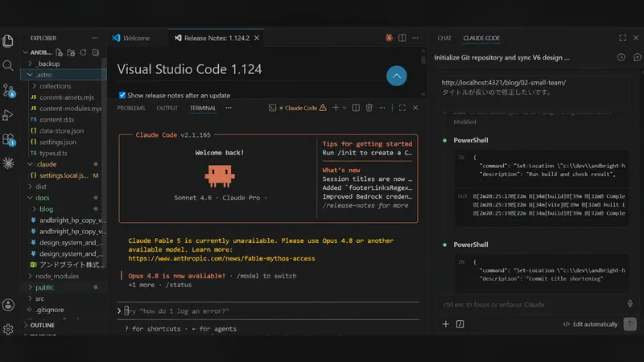The height and width of the screenshot is (362, 644).
Task: Open Source Control view with badge
Action: tap(9, 90)
